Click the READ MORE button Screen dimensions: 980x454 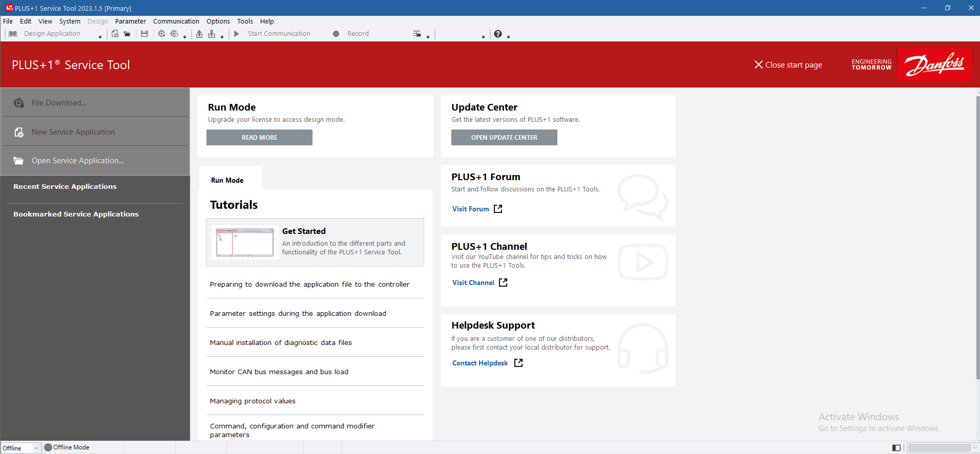259,137
